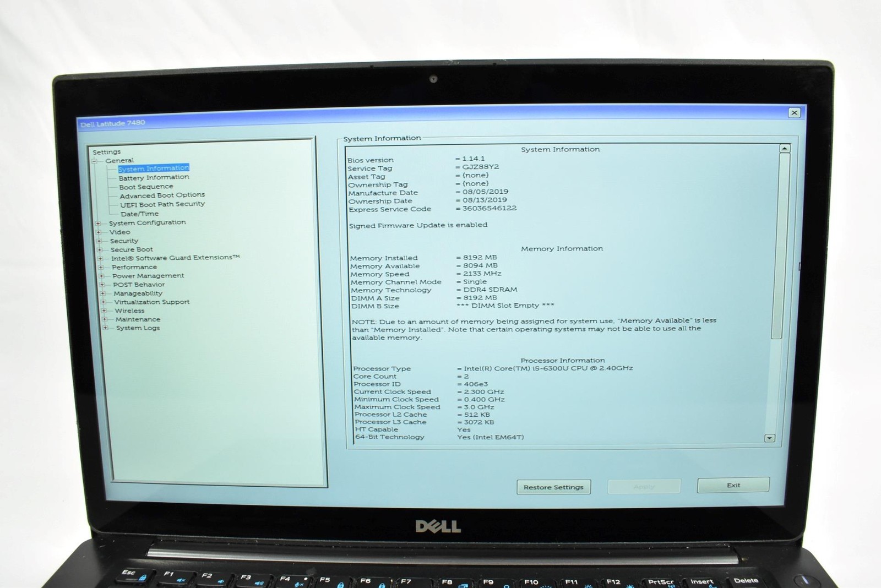Expand the Maintenance node
Image resolution: width=881 pixels, height=588 pixels.
[104, 319]
